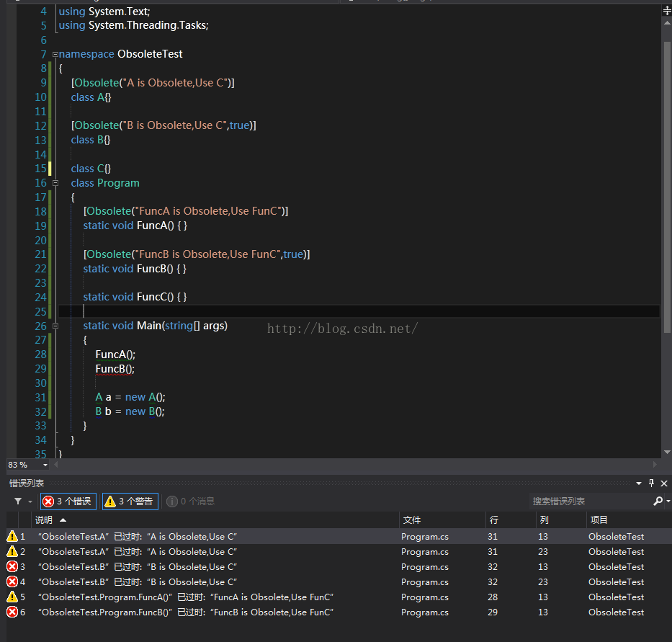
Task: Open the 83 % zoom level dropdown
Action: coord(45,465)
